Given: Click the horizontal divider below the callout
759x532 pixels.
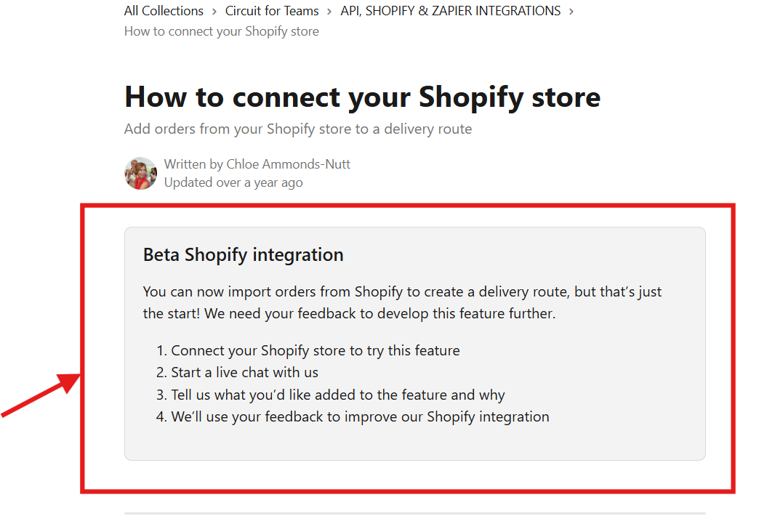Looking at the screenshot, I should click(x=415, y=513).
